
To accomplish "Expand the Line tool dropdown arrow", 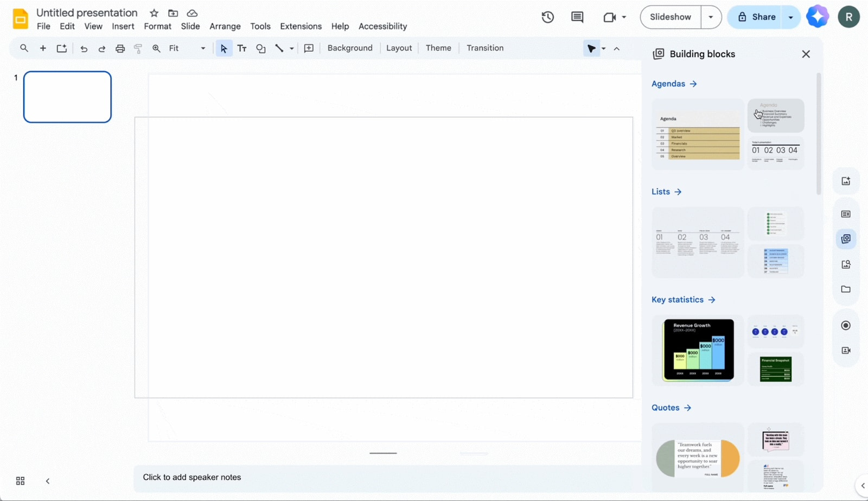I will 291,48.
